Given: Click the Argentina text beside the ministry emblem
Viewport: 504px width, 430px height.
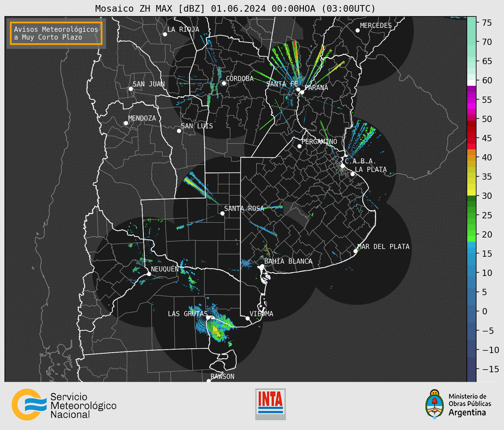Looking at the screenshot, I should pos(467,413).
